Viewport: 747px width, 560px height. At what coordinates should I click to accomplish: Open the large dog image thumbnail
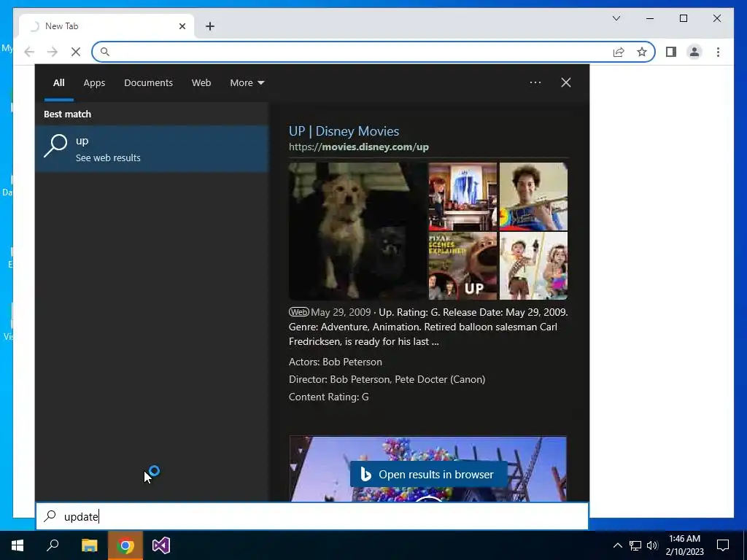click(357, 231)
